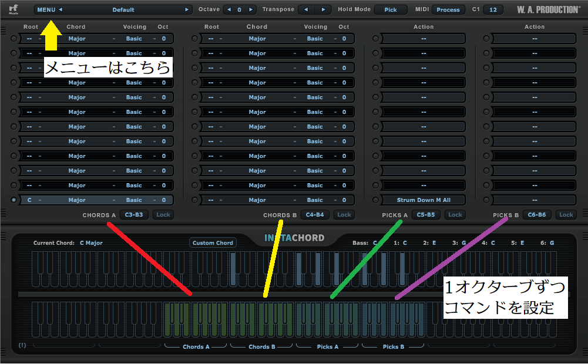Screen dimensions: 588x364
Task: Click the rf Music logo icon
Action: pyautogui.click(x=14, y=9)
